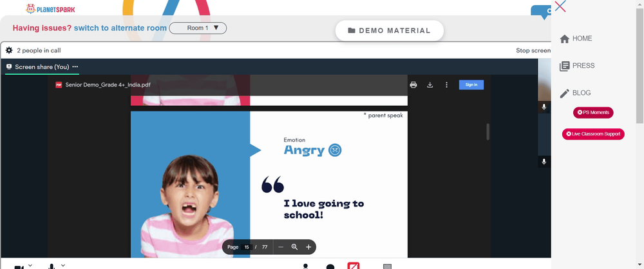Click the side menu scrollbar thumb
The image size is (644, 269).
(640, 66)
